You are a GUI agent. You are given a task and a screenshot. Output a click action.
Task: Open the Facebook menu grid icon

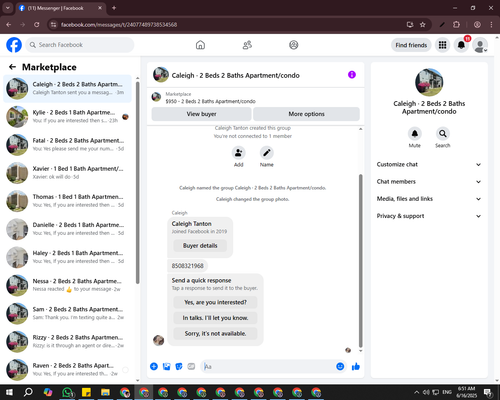[x=442, y=45]
